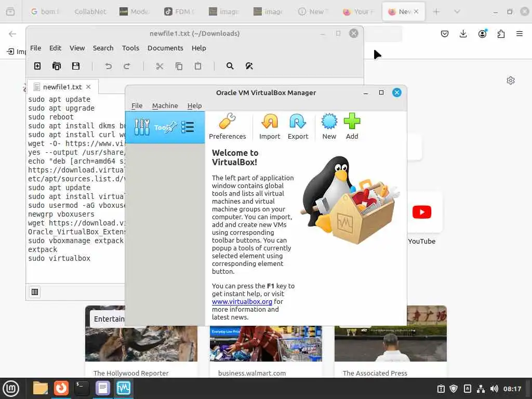Switch to the FDM browser tab
The width and height of the screenshot is (532, 399).
pos(179,11)
